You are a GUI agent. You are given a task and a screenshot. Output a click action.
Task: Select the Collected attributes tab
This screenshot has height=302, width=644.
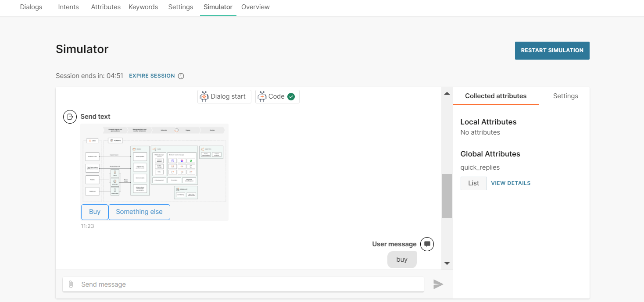point(496,96)
